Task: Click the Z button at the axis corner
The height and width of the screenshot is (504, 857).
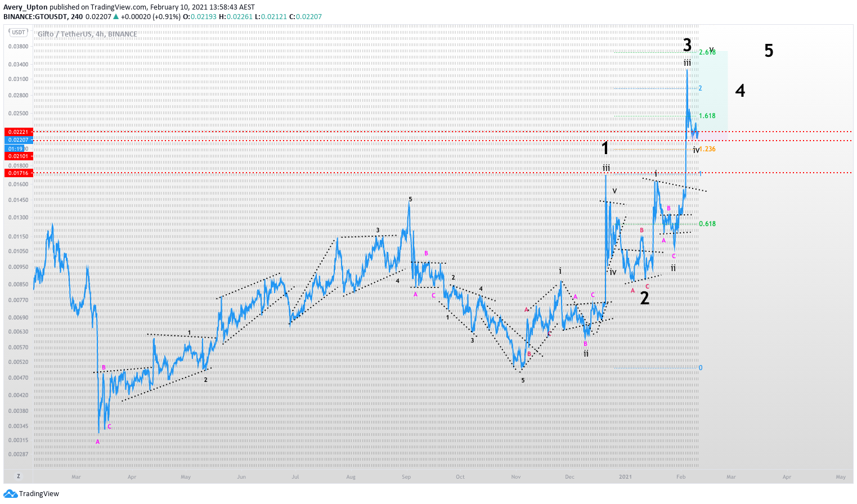Action: coord(19,476)
